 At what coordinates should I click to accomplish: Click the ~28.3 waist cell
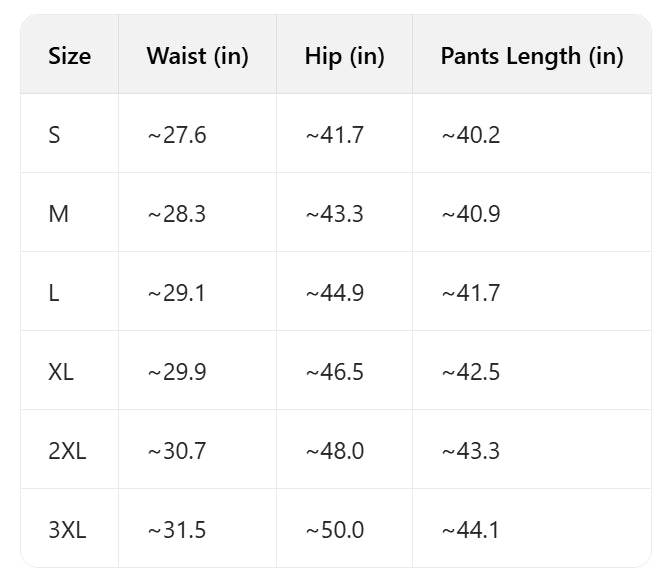pos(176,214)
